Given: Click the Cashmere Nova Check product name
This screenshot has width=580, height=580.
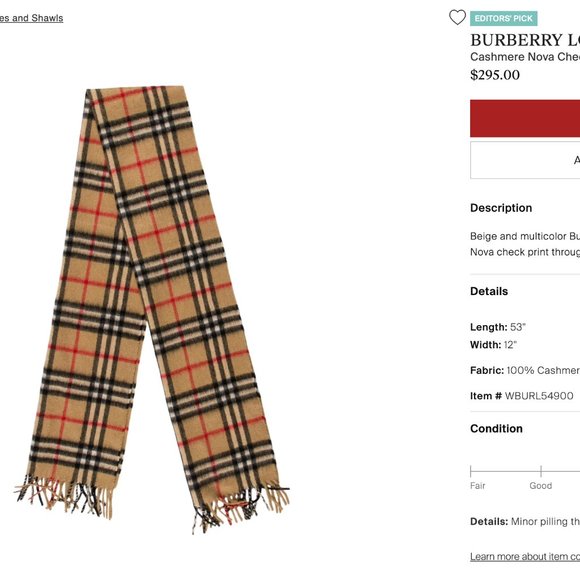Looking at the screenshot, I should pos(525,57).
